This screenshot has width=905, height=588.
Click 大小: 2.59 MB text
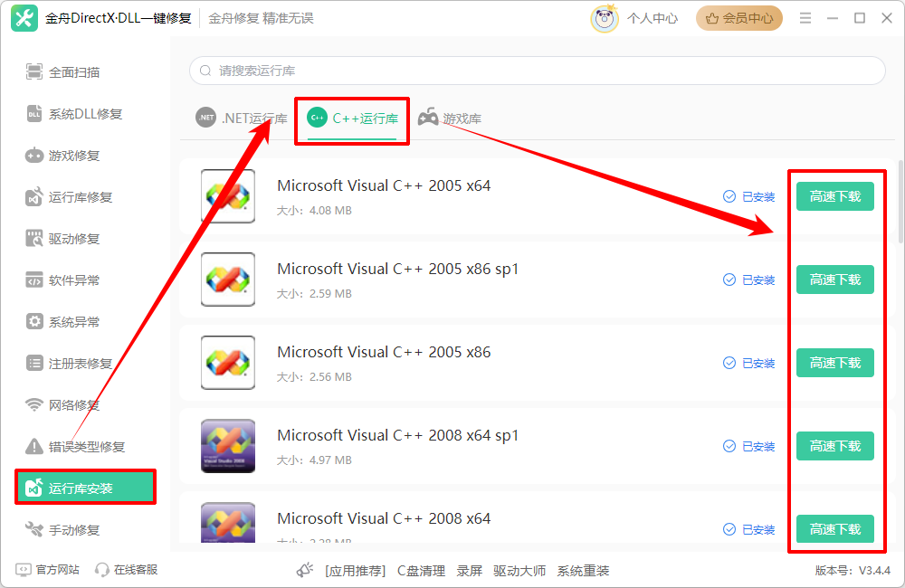coord(314,294)
